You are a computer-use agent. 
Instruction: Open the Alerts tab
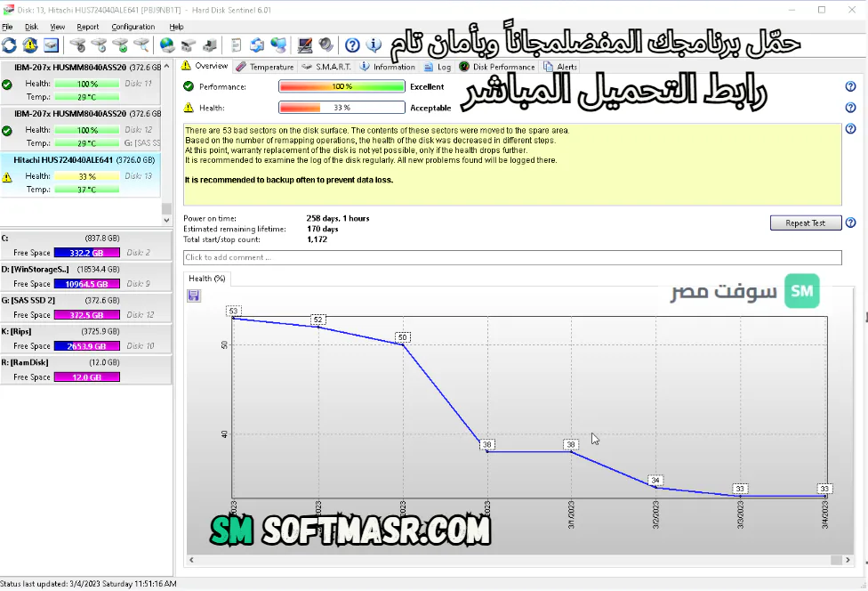click(x=560, y=67)
